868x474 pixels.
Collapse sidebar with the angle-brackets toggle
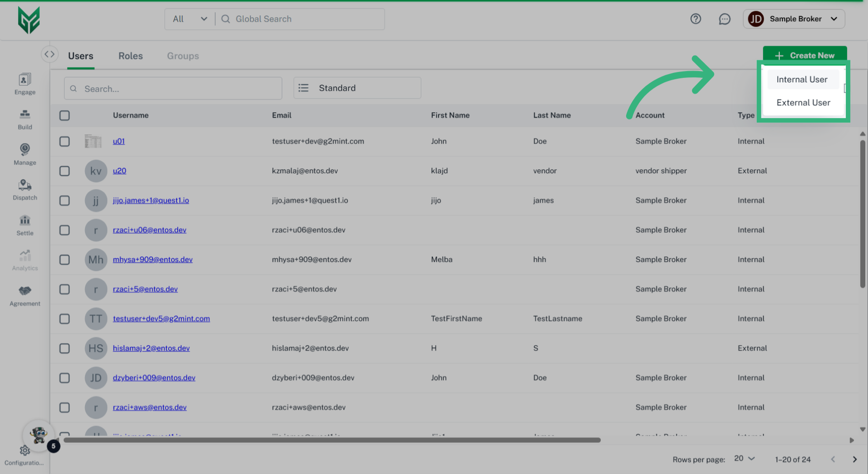tap(49, 54)
